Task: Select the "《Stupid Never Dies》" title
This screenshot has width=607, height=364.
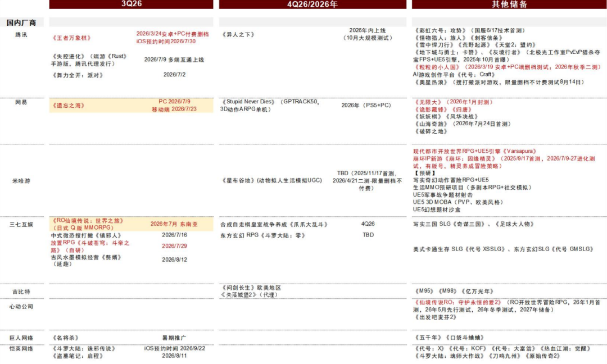Action: click(248, 101)
